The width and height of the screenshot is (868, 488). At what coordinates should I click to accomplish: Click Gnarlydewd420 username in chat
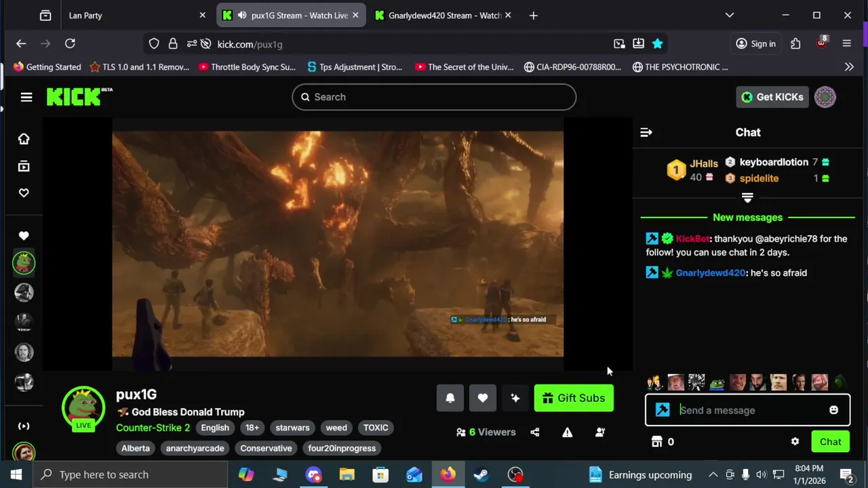[710, 273]
